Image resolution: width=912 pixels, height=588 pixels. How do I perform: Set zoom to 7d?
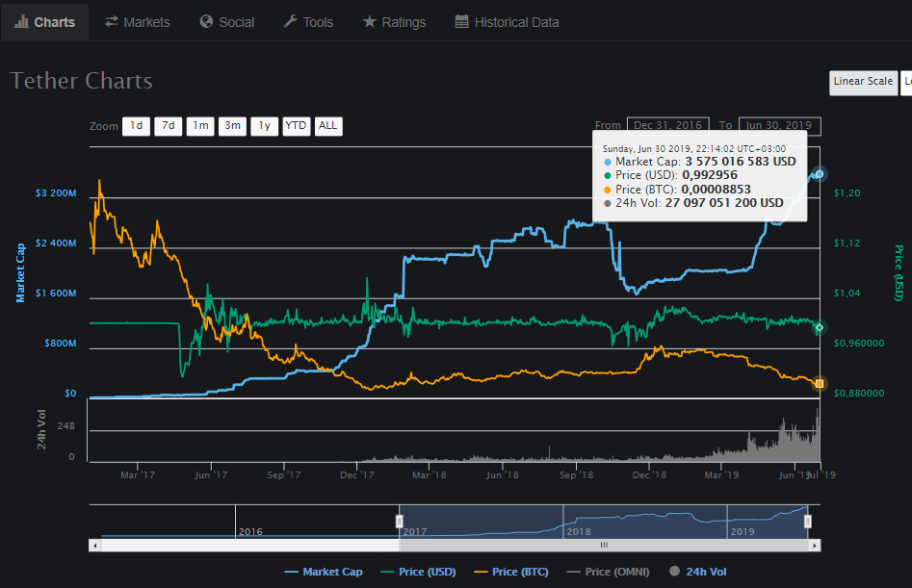point(168,126)
